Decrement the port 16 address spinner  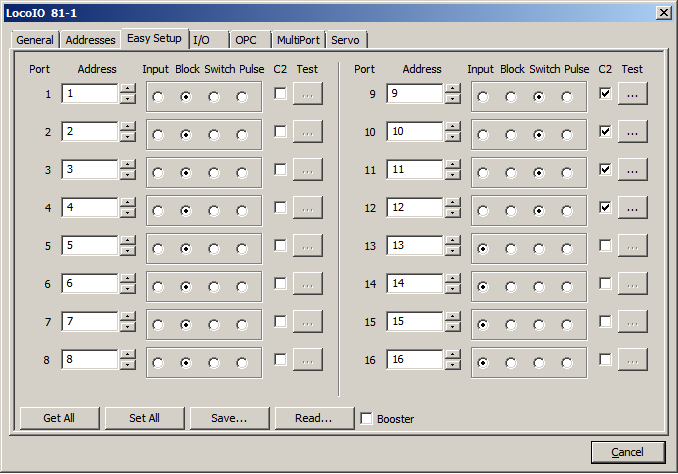point(453,365)
